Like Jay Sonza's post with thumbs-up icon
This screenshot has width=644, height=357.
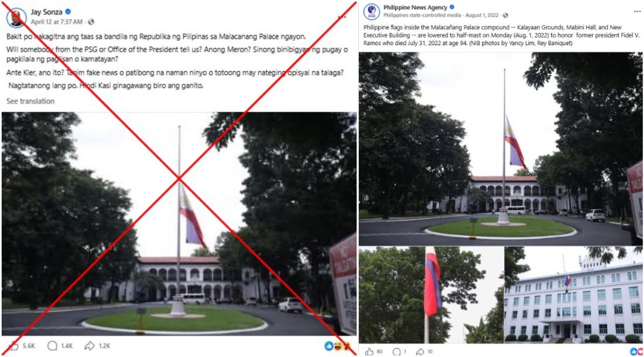[13, 345]
